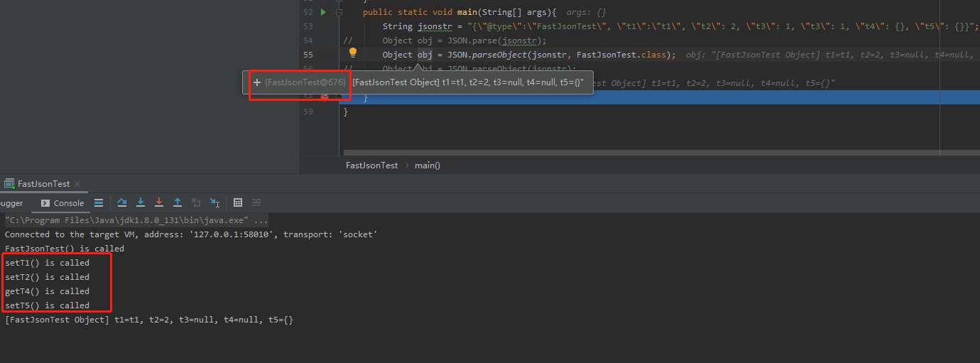Viewport: 980px width, 363px height.
Task: Click the 'Connected to the target VM' console line
Action: pyautogui.click(x=191, y=234)
